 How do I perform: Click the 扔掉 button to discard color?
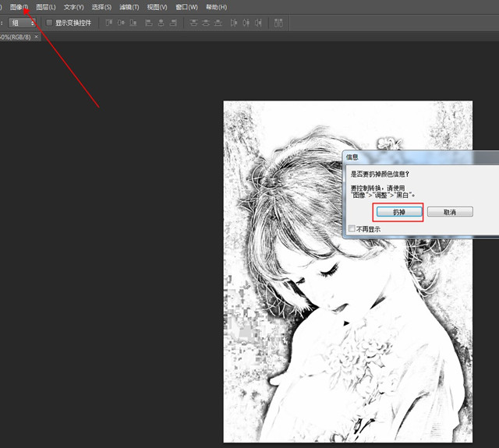point(398,212)
